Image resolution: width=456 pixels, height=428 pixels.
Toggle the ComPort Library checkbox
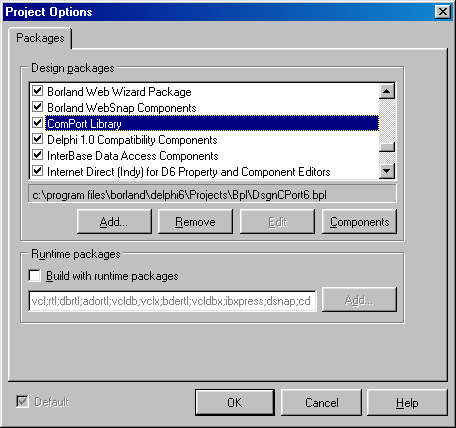click(38, 123)
